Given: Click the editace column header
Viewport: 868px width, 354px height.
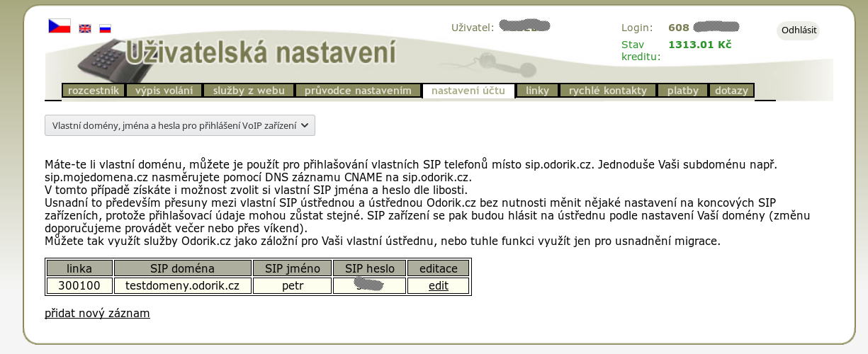Looking at the screenshot, I should pyautogui.click(x=439, y=268).
